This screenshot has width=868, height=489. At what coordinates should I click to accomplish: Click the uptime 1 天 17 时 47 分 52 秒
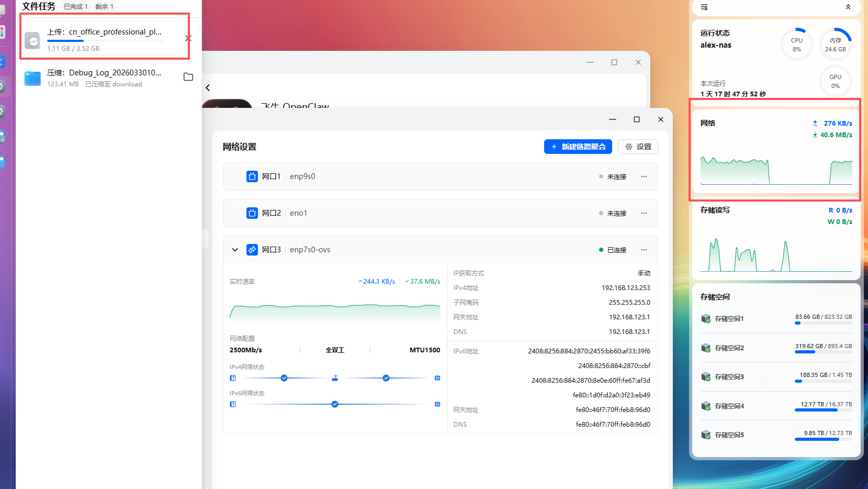(733, 94)
